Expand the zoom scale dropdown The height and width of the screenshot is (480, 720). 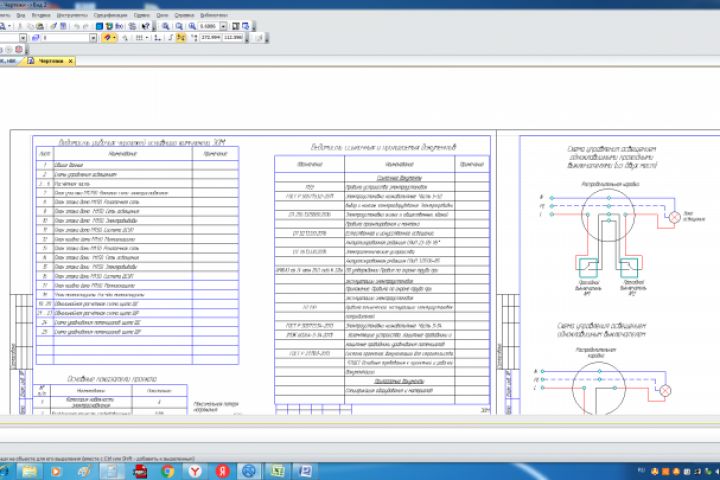223,26
